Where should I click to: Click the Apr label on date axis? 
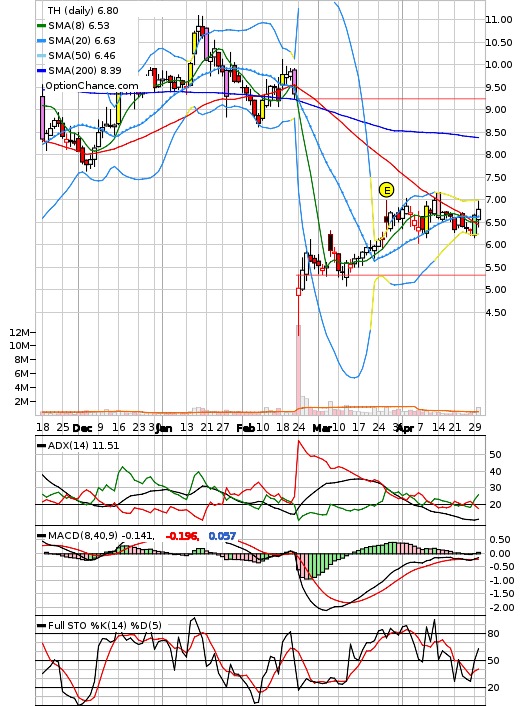(x=405, y=428)
